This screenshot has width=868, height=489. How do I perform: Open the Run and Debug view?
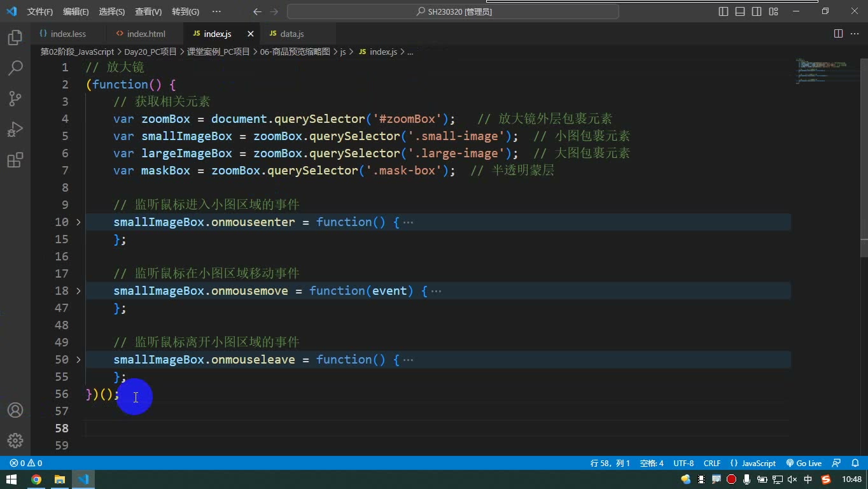15,129
